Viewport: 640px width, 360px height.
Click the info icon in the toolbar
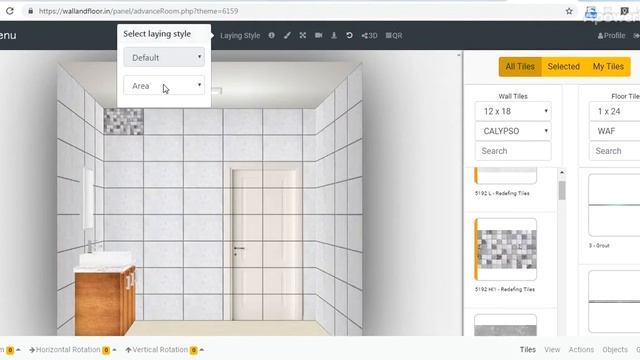[x=271, y=36]
